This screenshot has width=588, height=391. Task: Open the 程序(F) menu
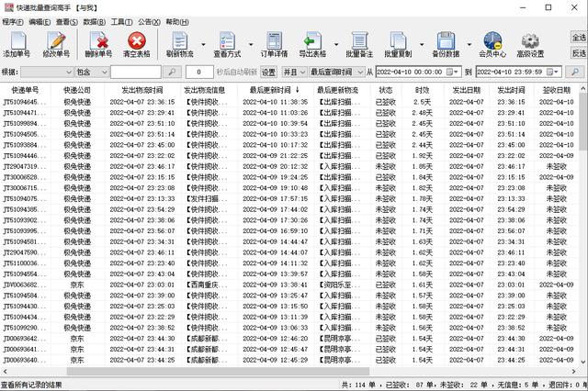pyautogui.click(x=13, y=22)
